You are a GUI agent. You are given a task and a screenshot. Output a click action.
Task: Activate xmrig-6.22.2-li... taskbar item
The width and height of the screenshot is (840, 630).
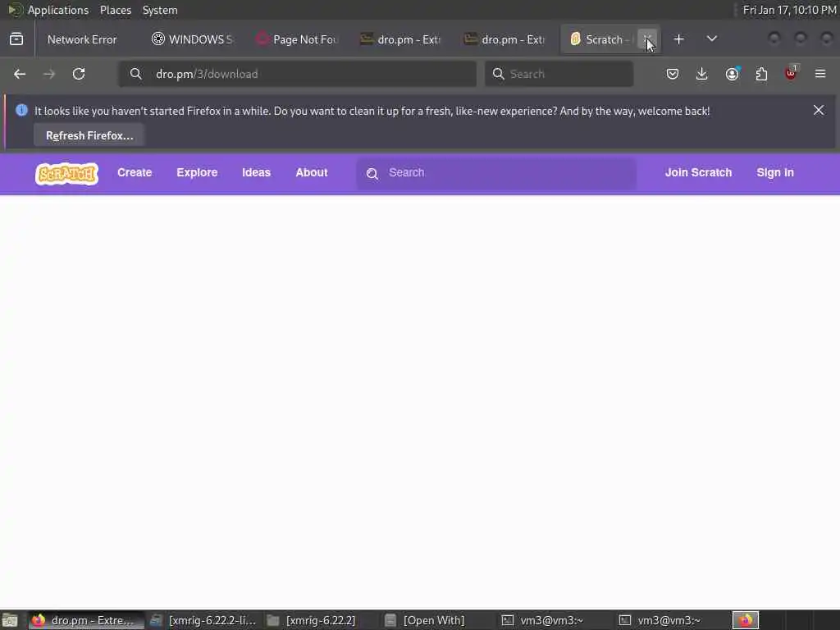(203, 620)
